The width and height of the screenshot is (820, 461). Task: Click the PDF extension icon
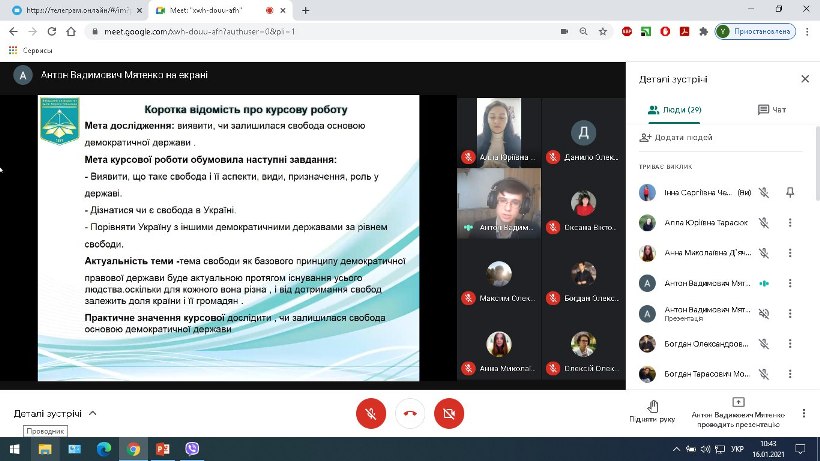pos(685,31)
